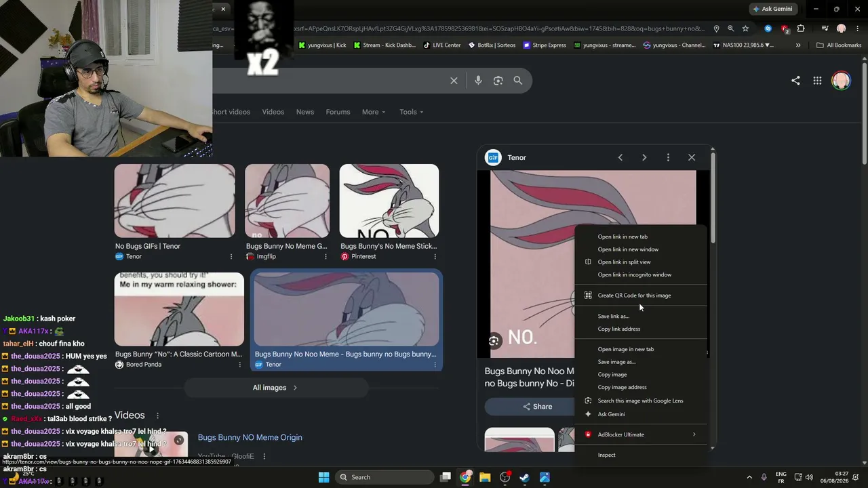Click the share icon beside Google apps
868x488 pixels.
pyautogui.click(x=795, y=81)
